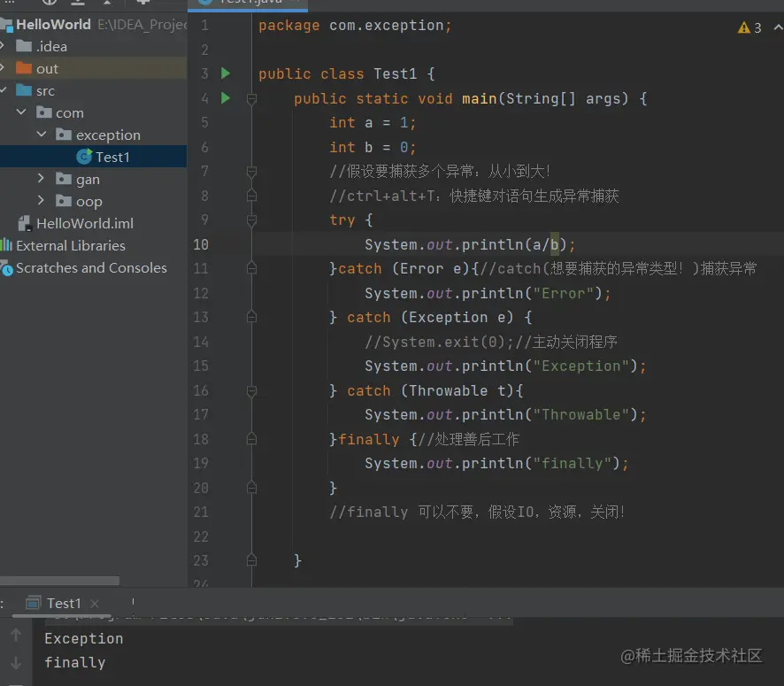
Task: Fold the catch Exception block marker, line 13
Action: pyautogui.click(x=251, y=317)
